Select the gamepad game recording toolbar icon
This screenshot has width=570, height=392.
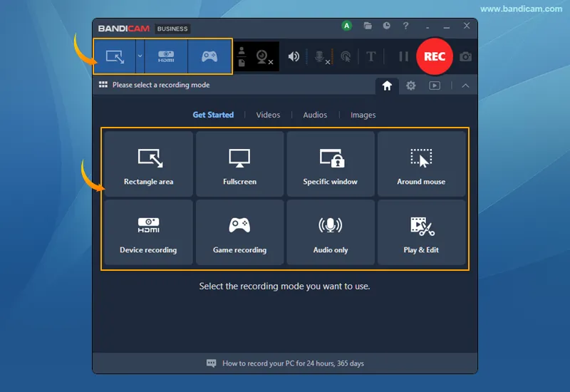click(x=209, y=57)
